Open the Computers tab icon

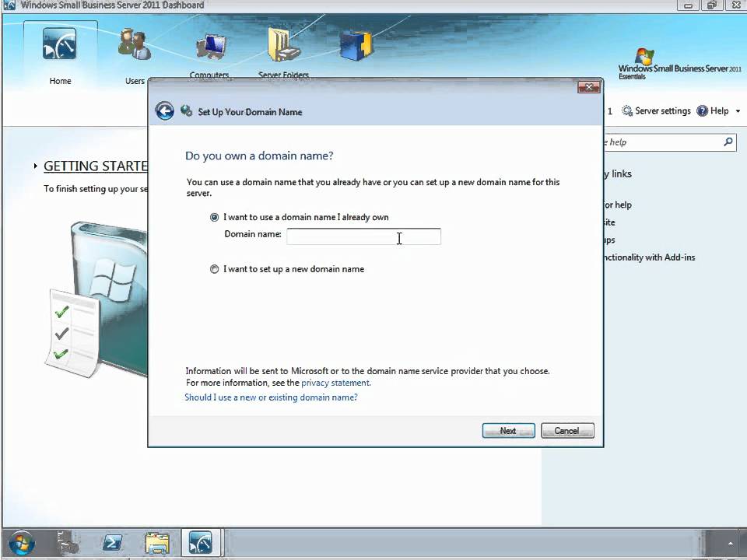coord(211,47)
